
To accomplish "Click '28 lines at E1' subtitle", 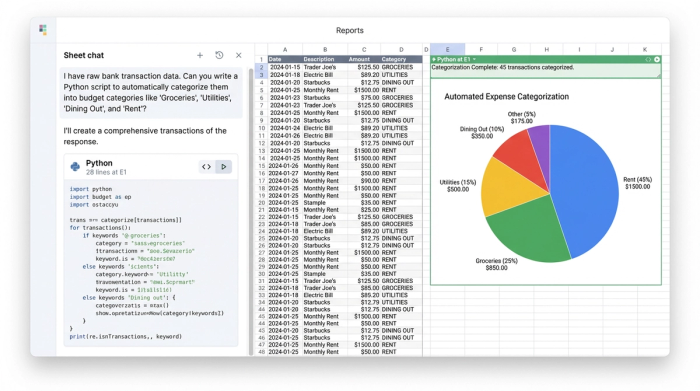I will coord(106,172).
